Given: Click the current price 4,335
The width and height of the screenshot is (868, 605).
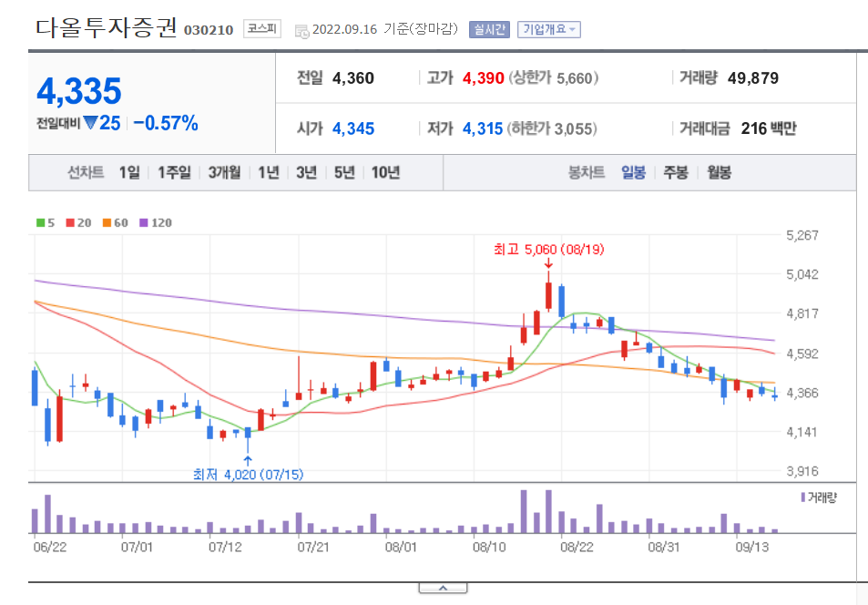Looking at the screenshot, I should [79, 91].
